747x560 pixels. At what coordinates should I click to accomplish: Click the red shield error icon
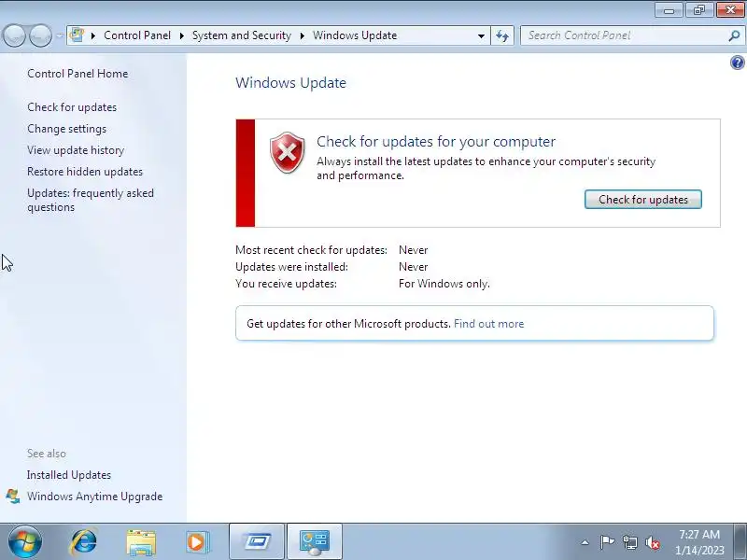pyautogui.click(x=288, y=152)
